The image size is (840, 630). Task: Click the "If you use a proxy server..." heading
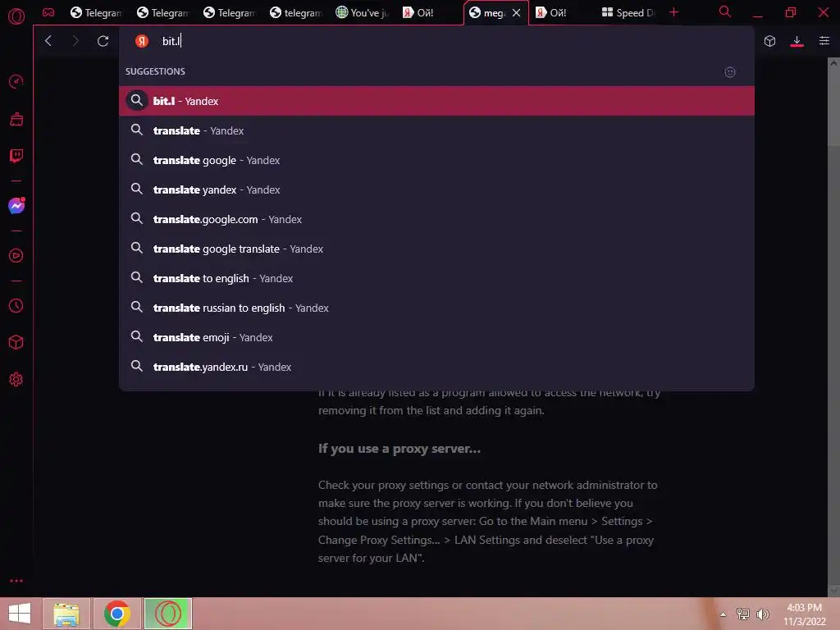(399, 449)
